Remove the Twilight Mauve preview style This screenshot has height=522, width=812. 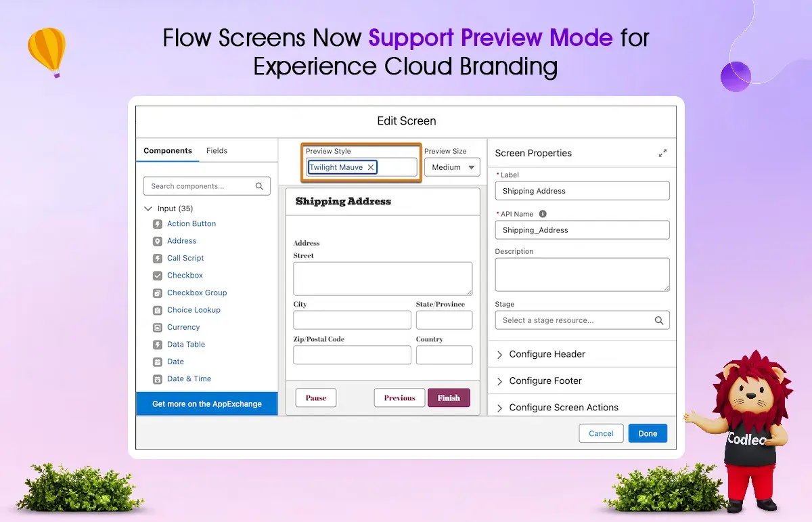371,167
